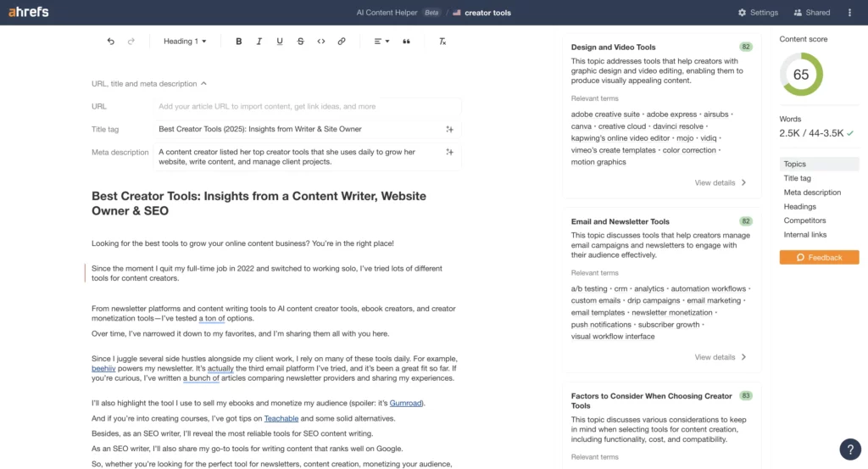
Task: Click the Feedback button
Action: (x=820, y=258)
